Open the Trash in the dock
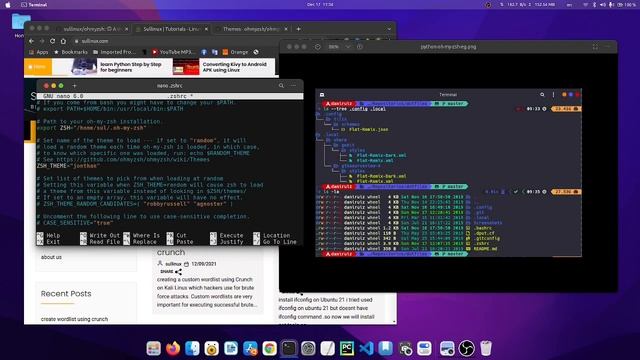The height and width of the screenshot is (360, 640). coord(486,348)
